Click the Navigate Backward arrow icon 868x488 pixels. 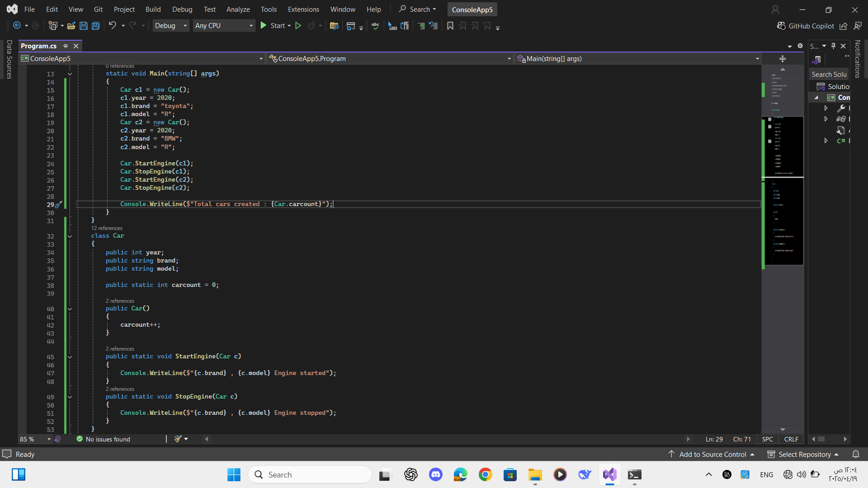click(17, 26)
